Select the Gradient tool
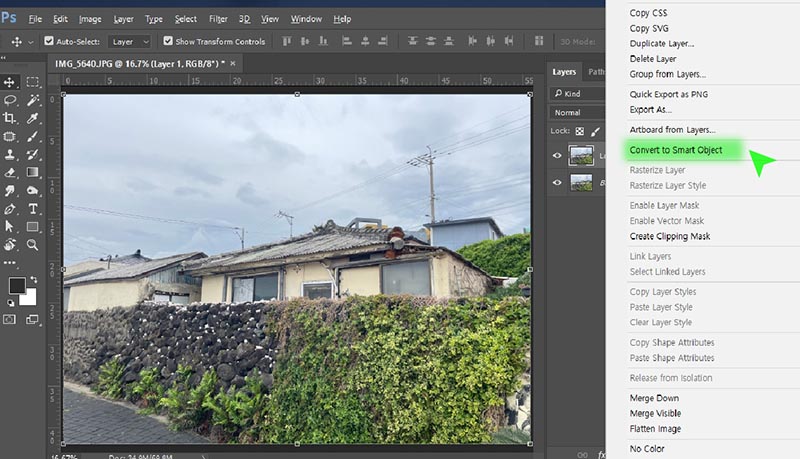 (33, 172)
